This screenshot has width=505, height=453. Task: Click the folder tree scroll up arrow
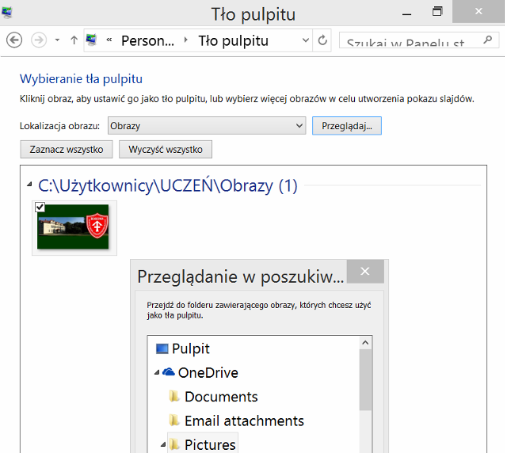[x=365, y=343]
